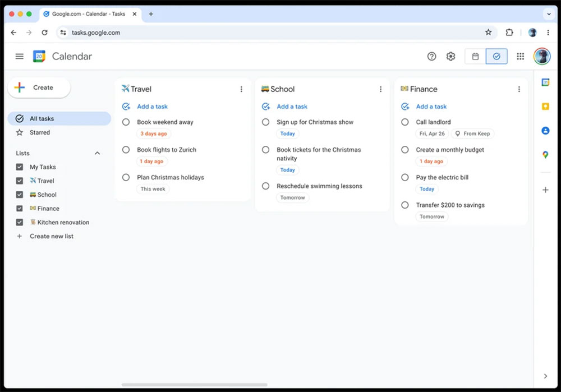Open the main menu hamburger icon

(19, 56)
